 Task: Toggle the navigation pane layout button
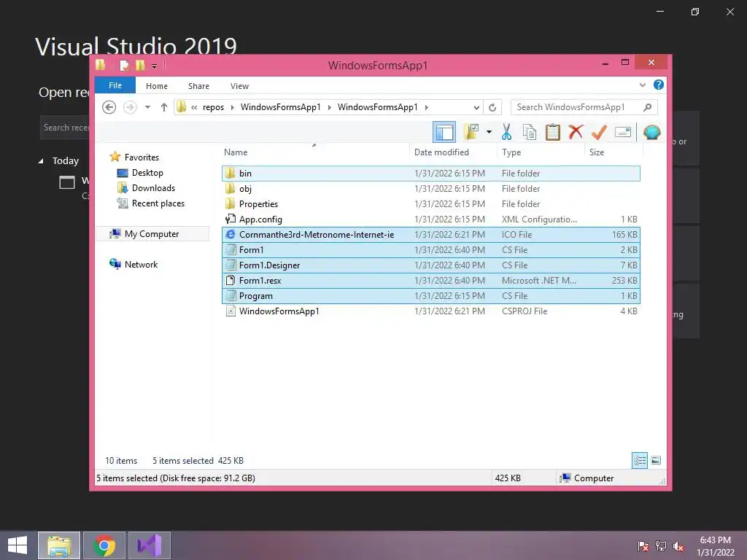[444, 132]
